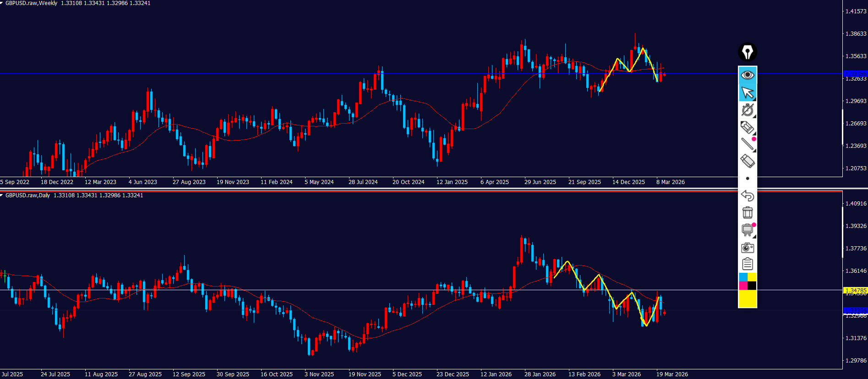Viewport: 868px width, 379px height.
Task: Undo the last drawing with the back arrow
Action: tap(747, 195)
